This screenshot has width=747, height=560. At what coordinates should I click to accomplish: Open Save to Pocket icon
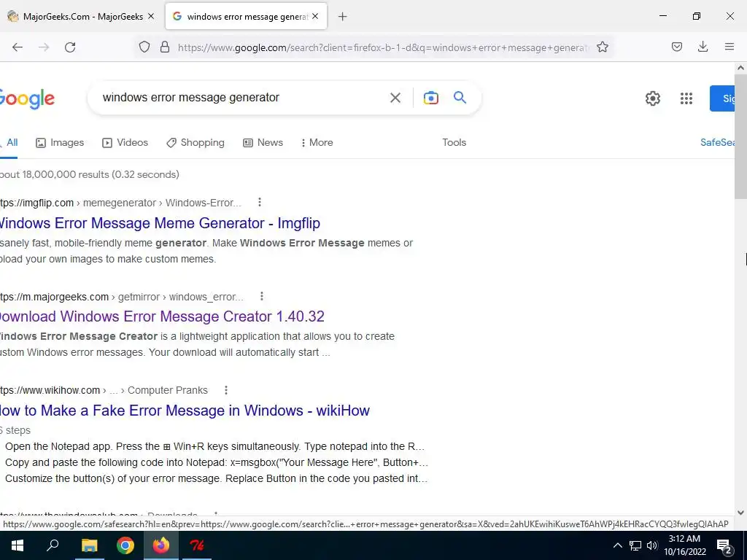click(x=676, y=47)
